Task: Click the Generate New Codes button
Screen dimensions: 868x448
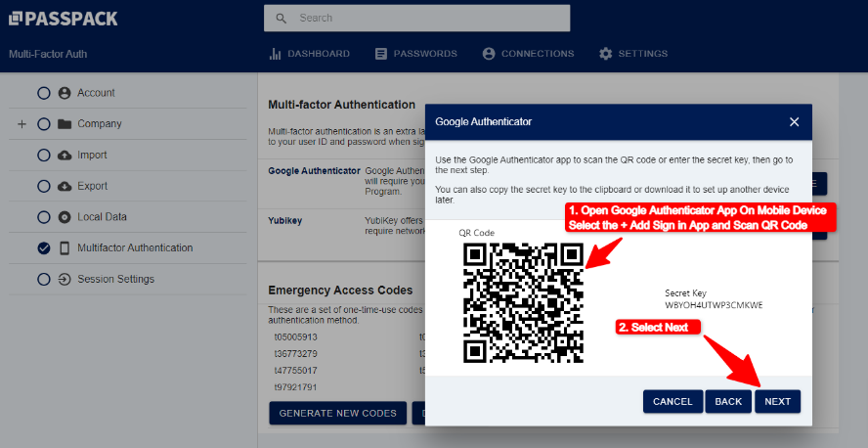Action: 337,413
